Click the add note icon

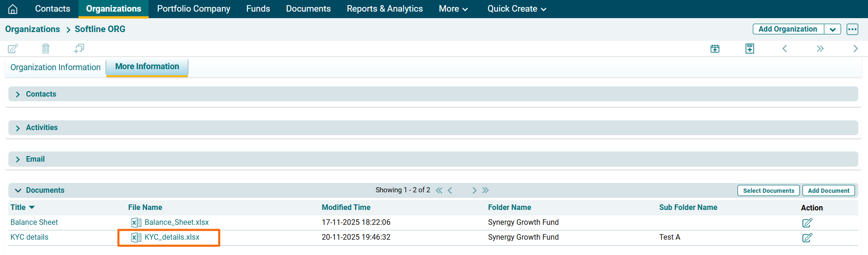click(750, 49)
